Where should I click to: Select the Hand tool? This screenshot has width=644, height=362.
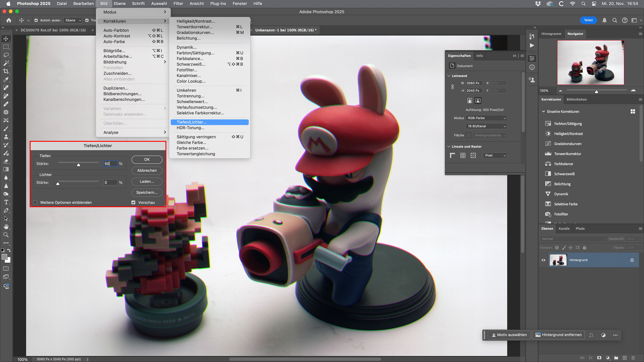click(6, 227)
